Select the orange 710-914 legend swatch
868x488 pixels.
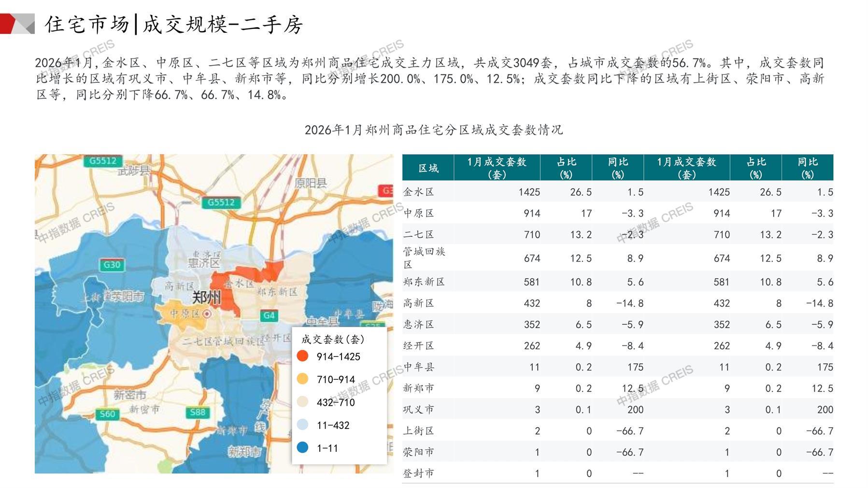pos(303,379)
